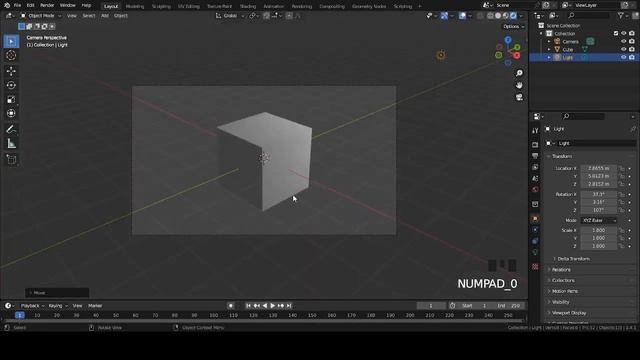Toggle Rotation X lock icon
The width and height of the screenshot is (640, 360).
pos(622,194)
